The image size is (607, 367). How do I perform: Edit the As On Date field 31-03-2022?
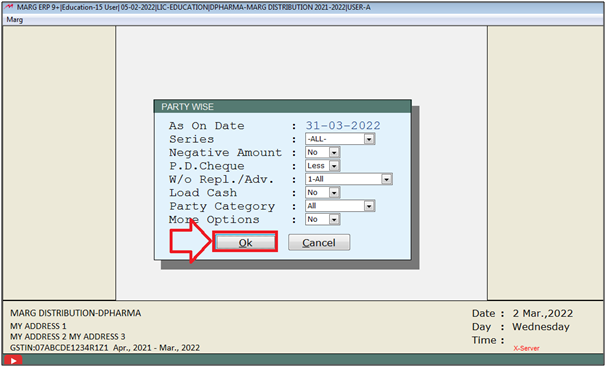[x=343, y=125]
